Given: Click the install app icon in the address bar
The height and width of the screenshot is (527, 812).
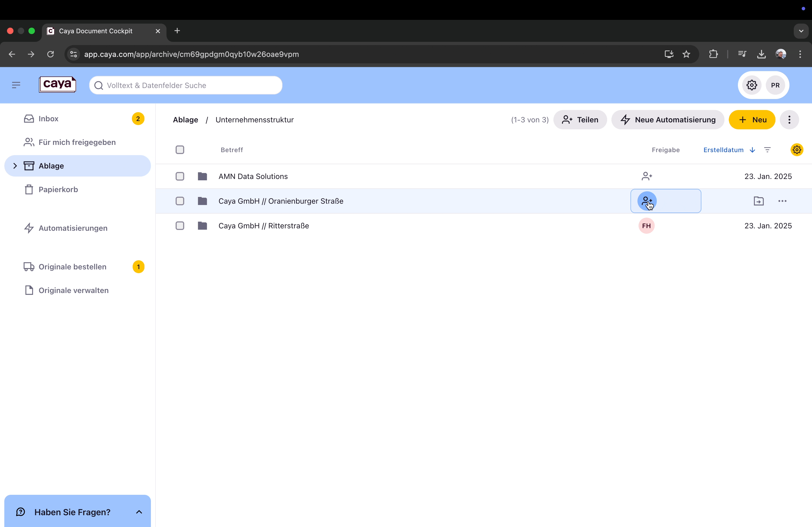Looking at the screenshot, I should 669,54.
